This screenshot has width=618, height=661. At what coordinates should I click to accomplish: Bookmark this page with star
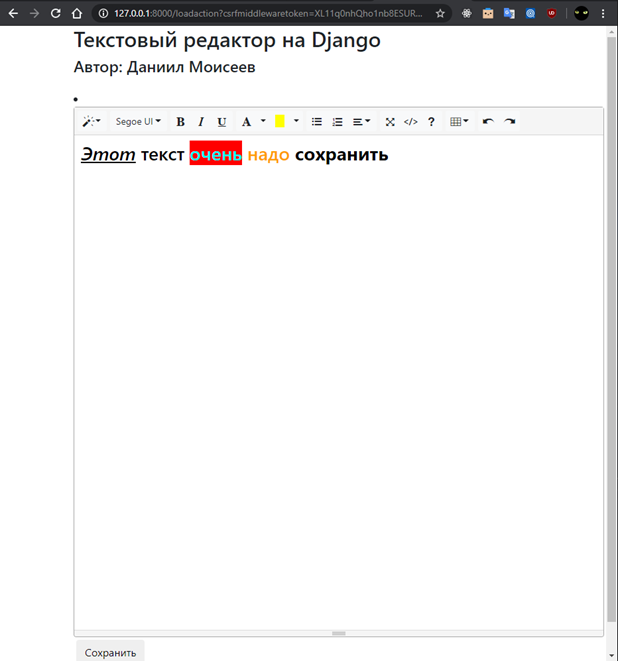(440, 13)
